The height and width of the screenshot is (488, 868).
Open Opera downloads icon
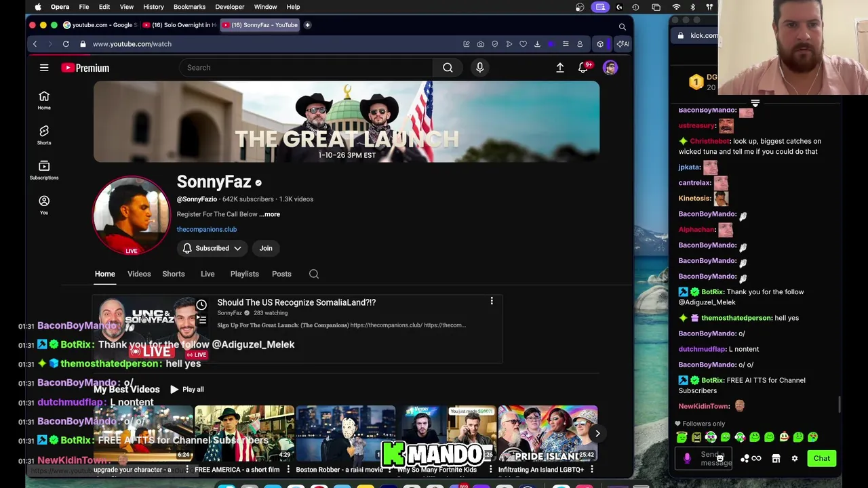point(537,44)
